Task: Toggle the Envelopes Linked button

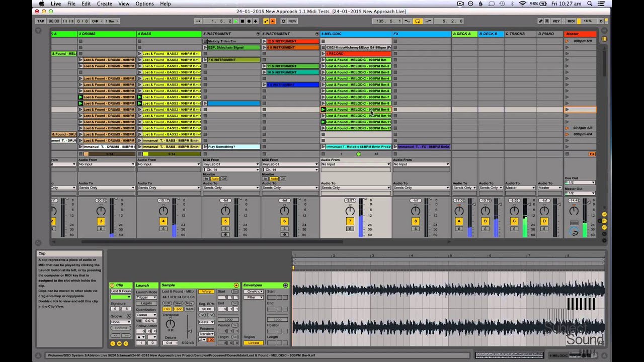Action: [254, 343]
